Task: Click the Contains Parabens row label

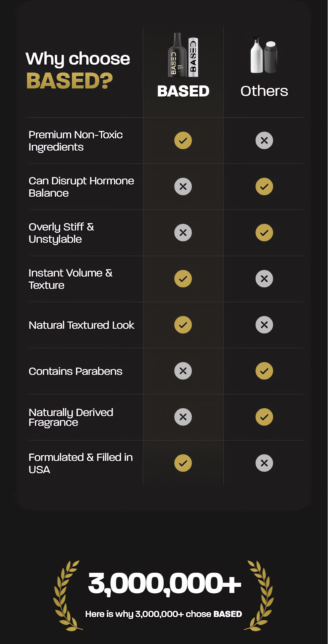Action: point(75,371)
